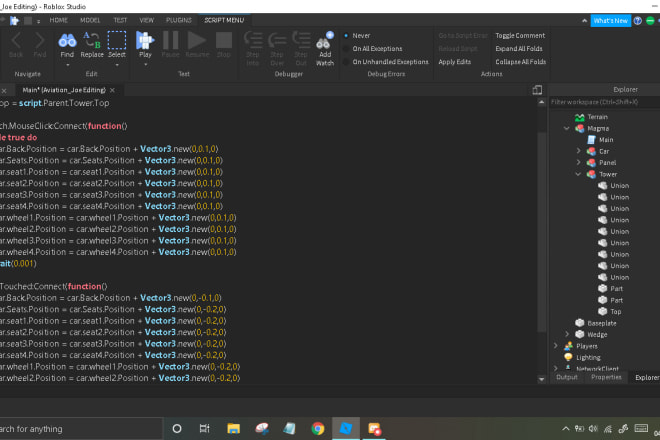Switch to the SCRIPT MENU tab
The height and width of the screenshot is (440, 660).
pyautogui.click(x=224, y=20)
